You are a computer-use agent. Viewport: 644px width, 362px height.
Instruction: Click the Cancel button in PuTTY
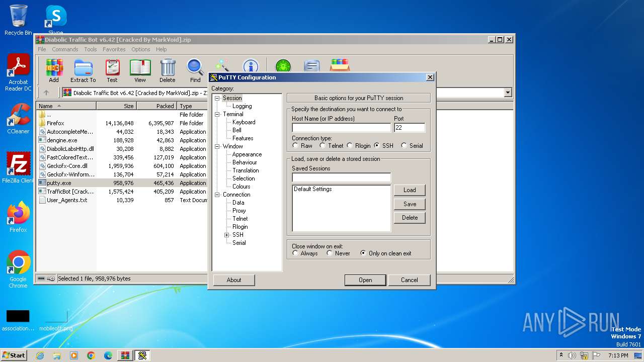(410, 280)
